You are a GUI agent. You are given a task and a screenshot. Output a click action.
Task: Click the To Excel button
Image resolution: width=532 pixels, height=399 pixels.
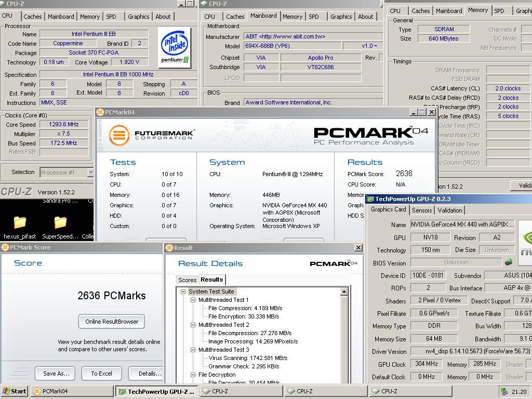101,374
